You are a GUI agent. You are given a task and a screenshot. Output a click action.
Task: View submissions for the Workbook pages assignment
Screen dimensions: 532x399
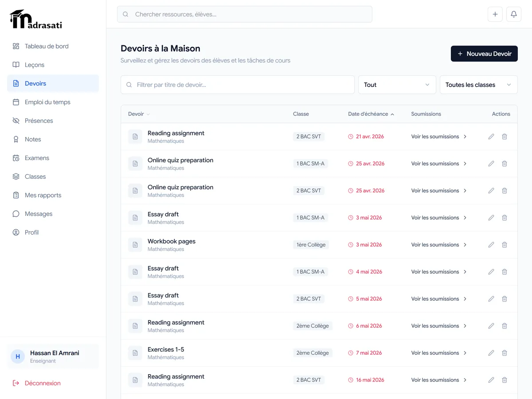439,245
